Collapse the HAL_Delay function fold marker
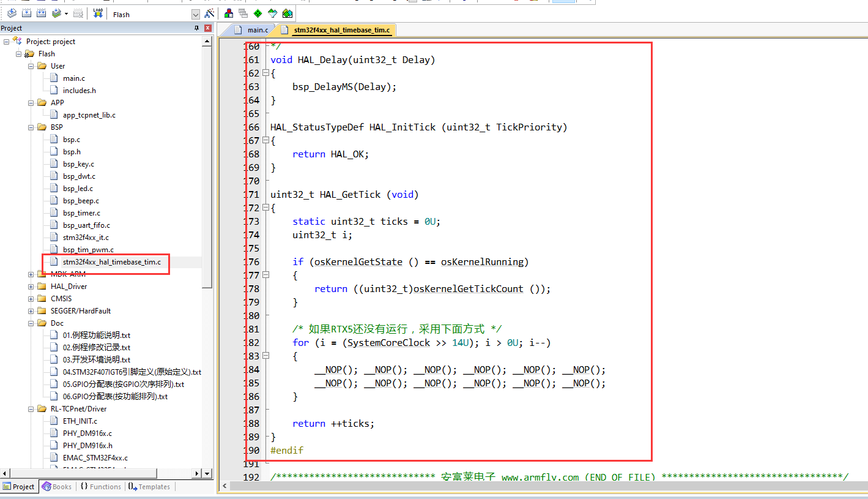The height and width of the screenshot is (499, 868). pos(266,73)
